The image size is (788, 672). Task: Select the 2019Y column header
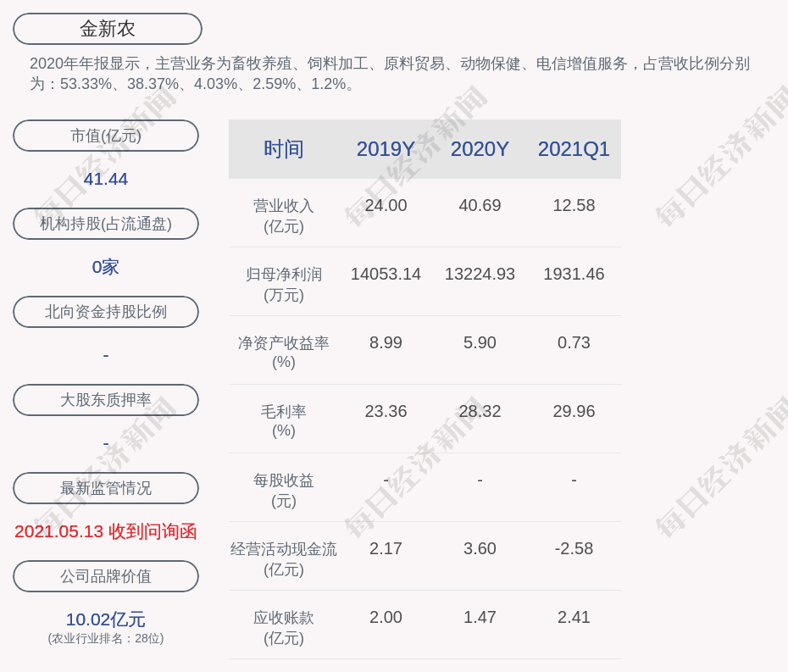point(386,149)
